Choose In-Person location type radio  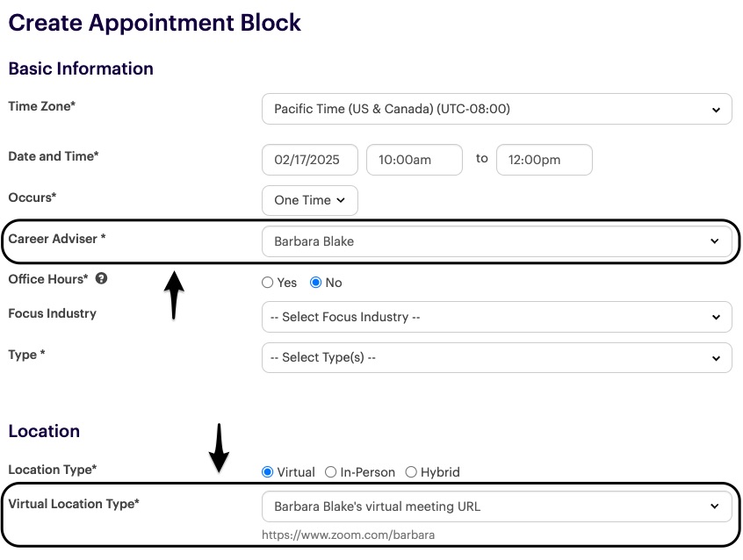[x=331, y=472]
